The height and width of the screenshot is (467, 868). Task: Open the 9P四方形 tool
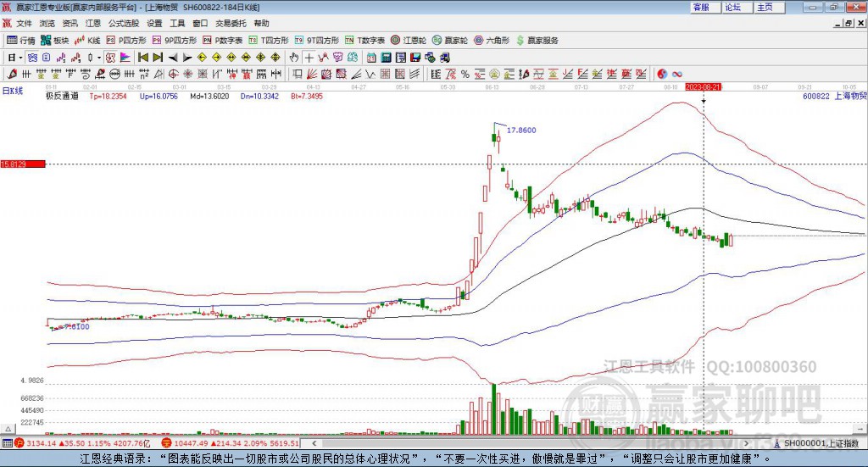tap(175, 41)
